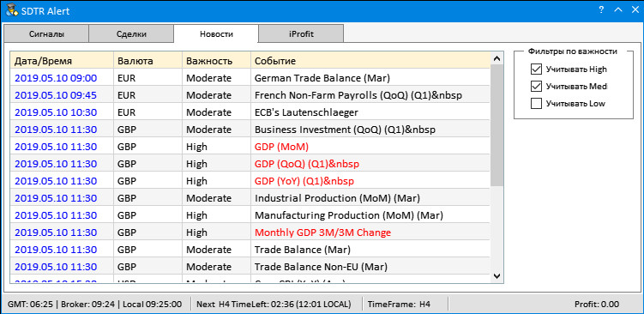The image size is (644, 314).
Task: Select the Новости tab
Action: 216,33
